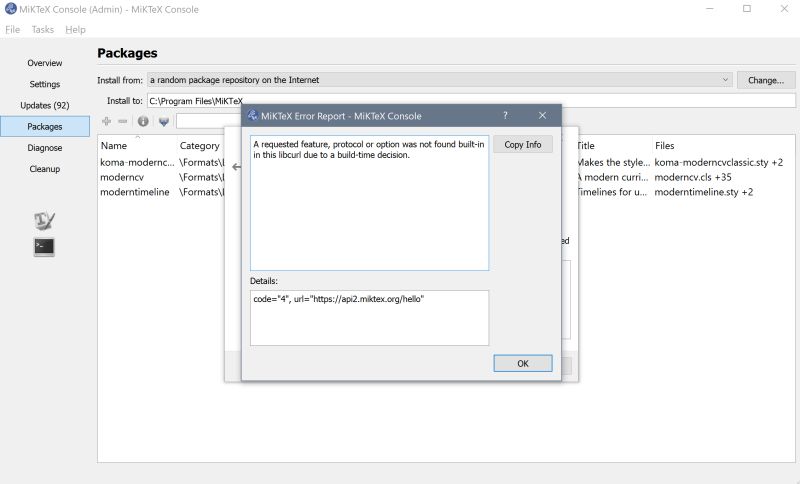Click moderncv.cls +35 files cell
Viewport: 800px width, 484px height.
pyautogui.click(x=693, y=177)
